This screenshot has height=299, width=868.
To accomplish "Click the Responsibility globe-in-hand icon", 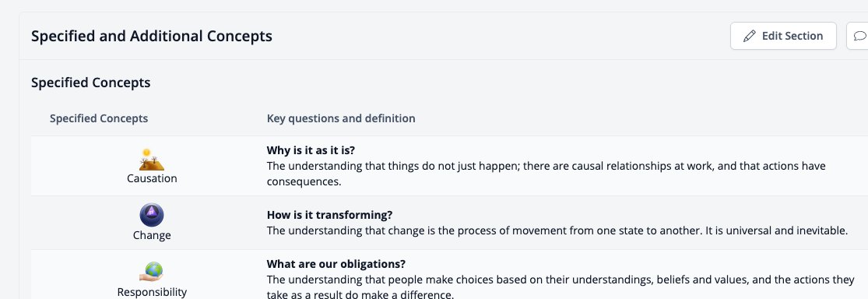I will pyautogui.click(x=151, y=272).
